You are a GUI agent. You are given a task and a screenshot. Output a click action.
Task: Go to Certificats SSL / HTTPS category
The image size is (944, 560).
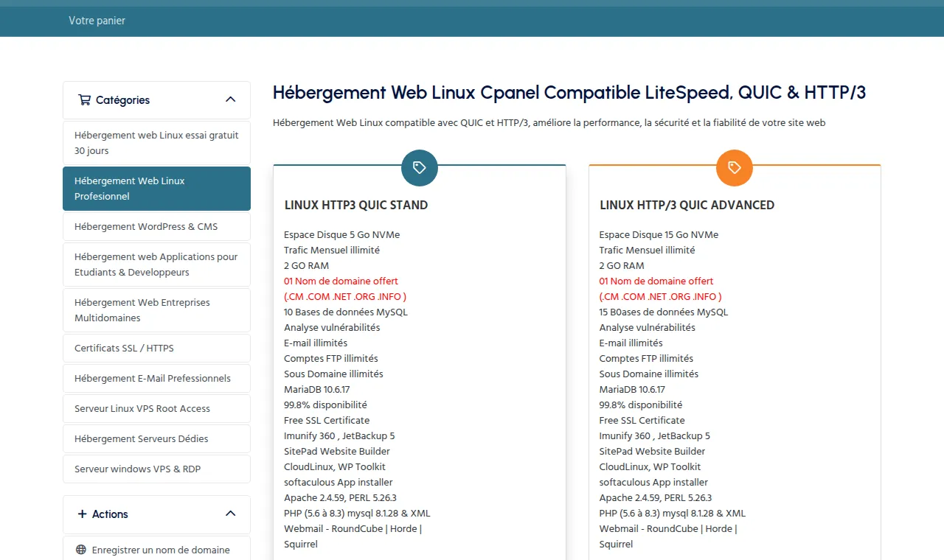coord(156,348)
